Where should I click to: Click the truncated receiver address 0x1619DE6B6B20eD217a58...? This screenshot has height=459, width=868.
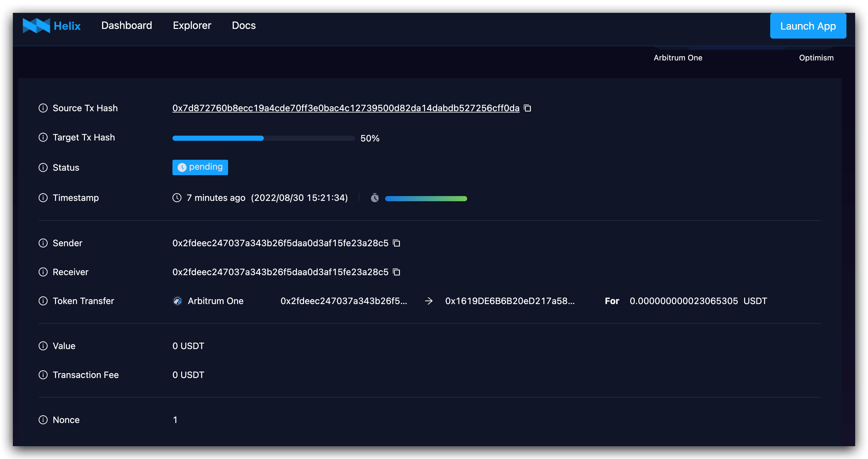510,301
